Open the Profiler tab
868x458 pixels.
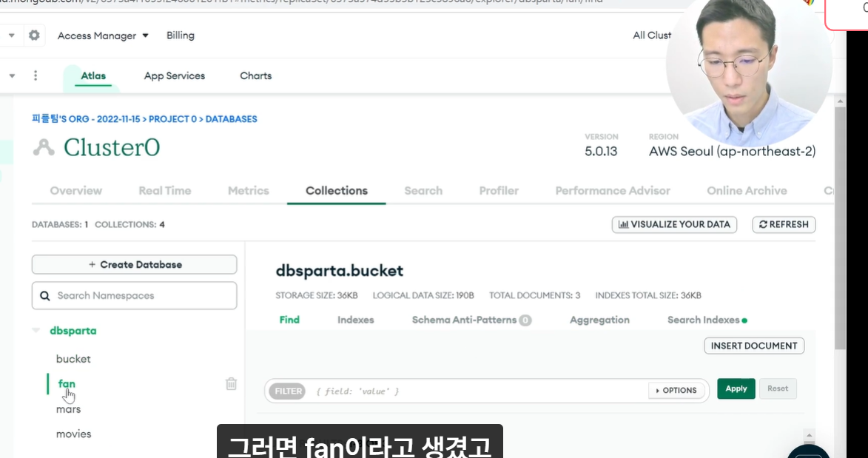coord(499,190)
